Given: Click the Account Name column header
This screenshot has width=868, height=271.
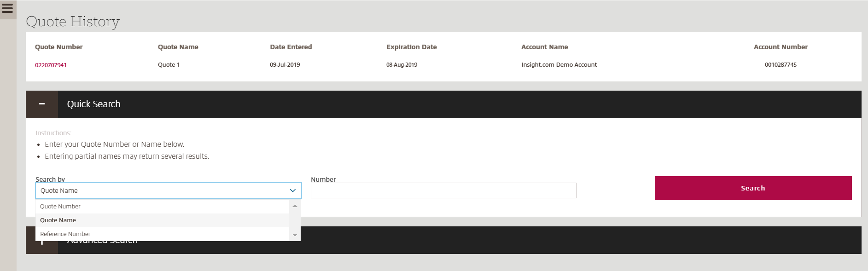Looking at the screenshot, I should pos(544,47).
